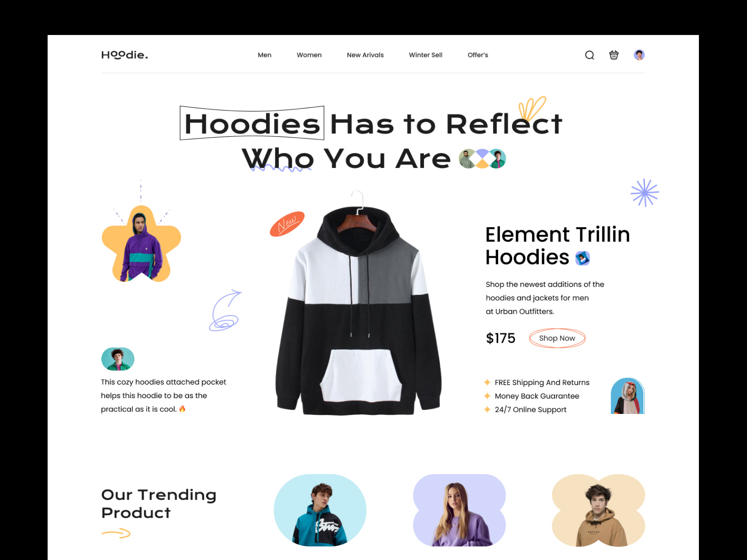Image resolution: width=747 pixels, height=560 pixels.
Task: Click the Hoodie. logo
Action: (125, 55)
